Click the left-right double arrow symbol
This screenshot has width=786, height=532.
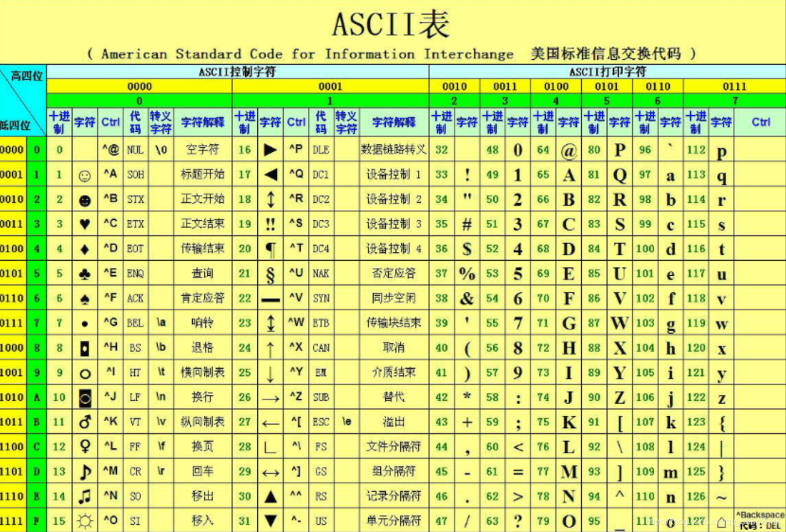point(271,473)
